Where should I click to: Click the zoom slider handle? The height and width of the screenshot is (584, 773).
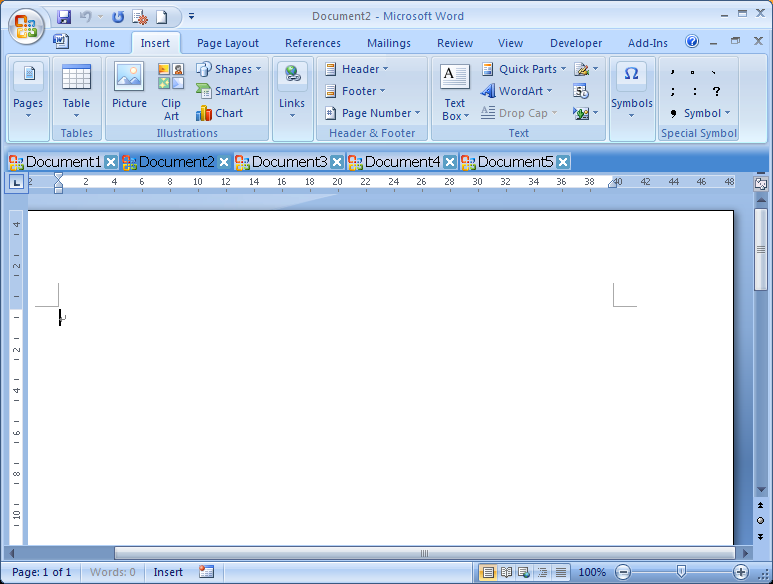tap(681, 572)
